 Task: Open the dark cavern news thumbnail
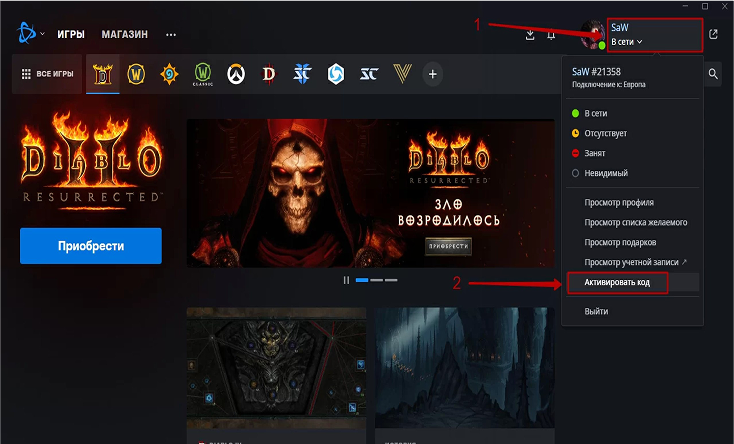click(464, 368)
